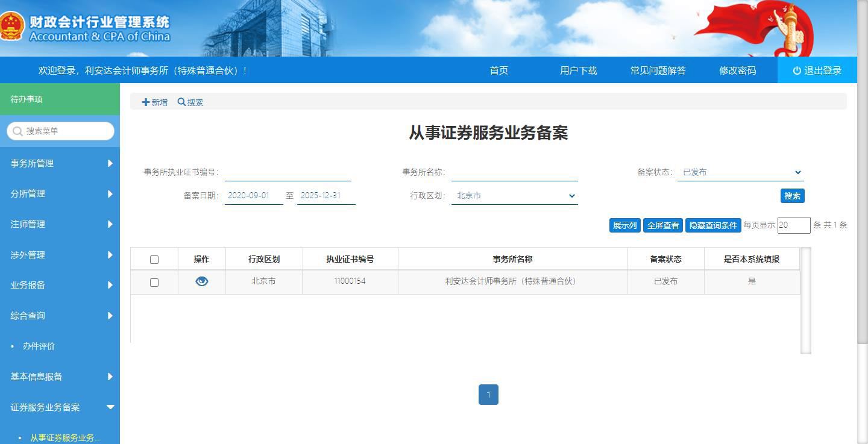Click the plus icon to add new record
Viewport: 868px width, 444px height.
tap(145, 102)
